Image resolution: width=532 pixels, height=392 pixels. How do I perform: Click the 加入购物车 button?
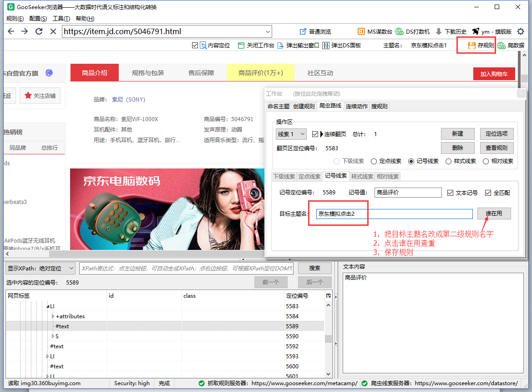pos(494,74)
